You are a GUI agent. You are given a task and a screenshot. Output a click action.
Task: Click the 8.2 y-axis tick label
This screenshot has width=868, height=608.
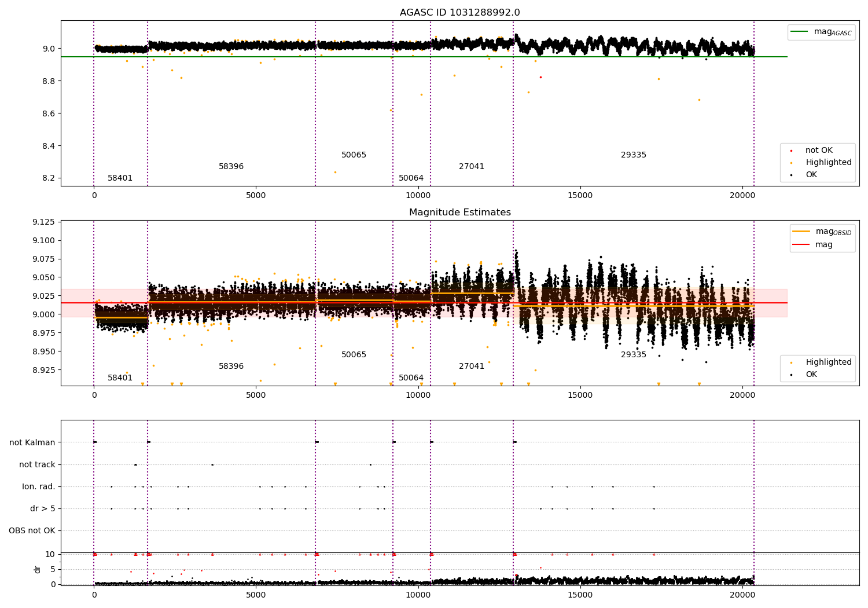[49, 178]
